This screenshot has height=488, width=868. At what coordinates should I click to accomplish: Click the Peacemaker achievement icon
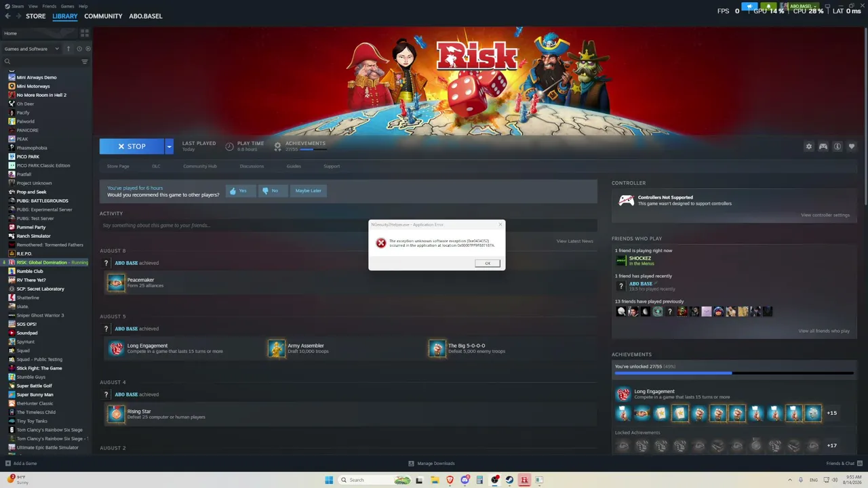(x=116, y=283)
